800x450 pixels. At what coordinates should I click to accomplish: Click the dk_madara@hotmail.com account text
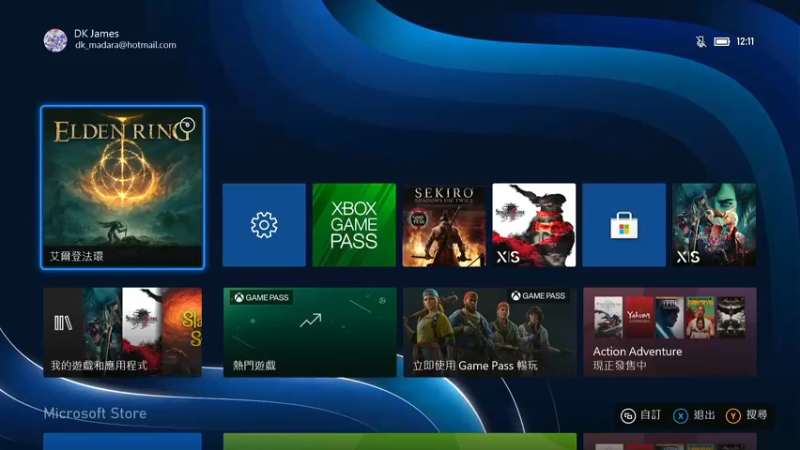tap(126, 45)
